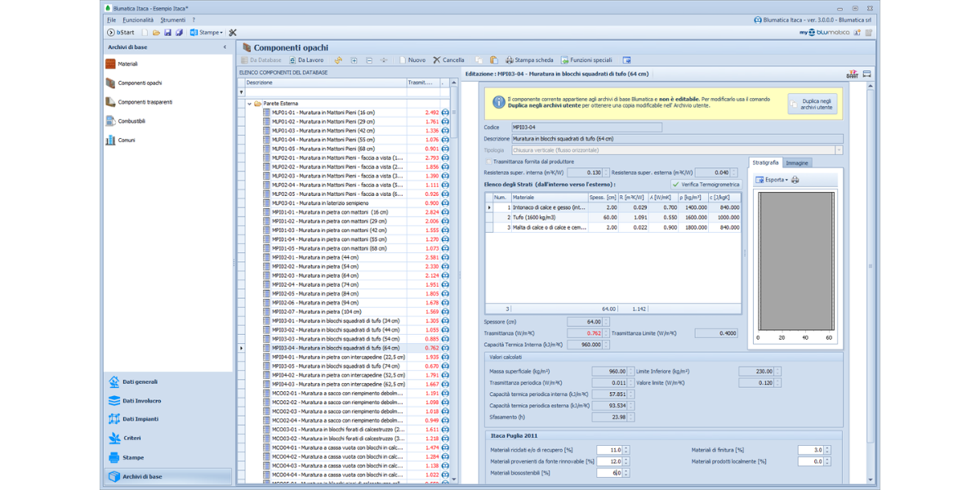Switch to the Immagine tab
The height and width of the screenshot is (490, 980).
pyautogui.click(x=797, y=163)
